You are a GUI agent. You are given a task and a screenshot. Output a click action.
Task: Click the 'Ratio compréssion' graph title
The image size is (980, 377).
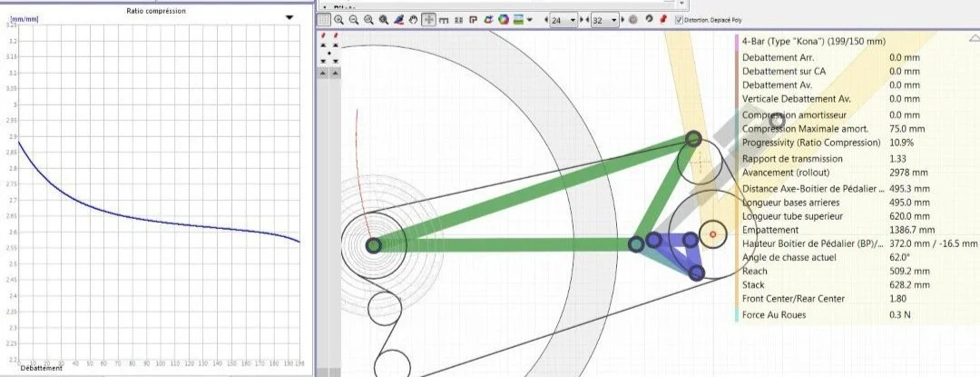pyautogui.click(x=156, y=11)
